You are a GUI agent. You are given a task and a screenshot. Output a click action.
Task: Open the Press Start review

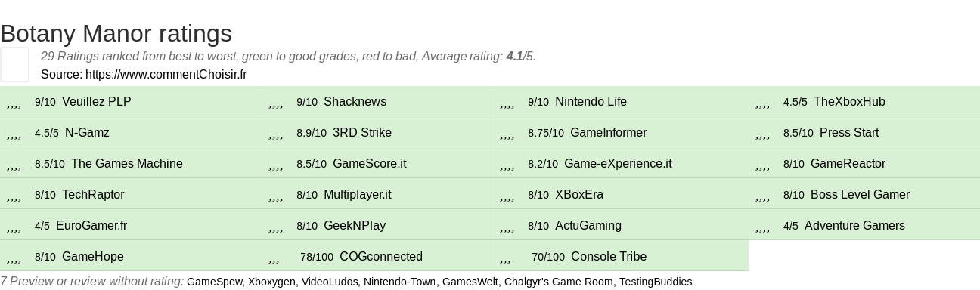[848, 133]
